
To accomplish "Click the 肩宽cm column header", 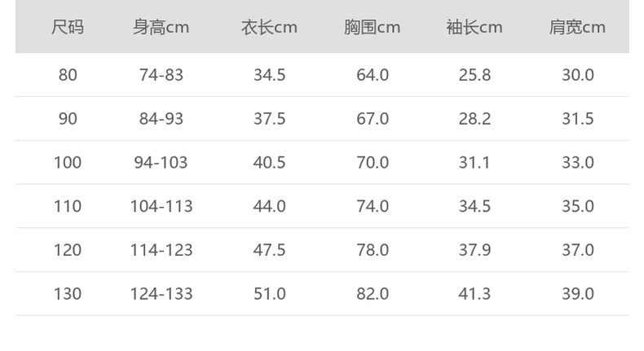I will tap(577, 28).
